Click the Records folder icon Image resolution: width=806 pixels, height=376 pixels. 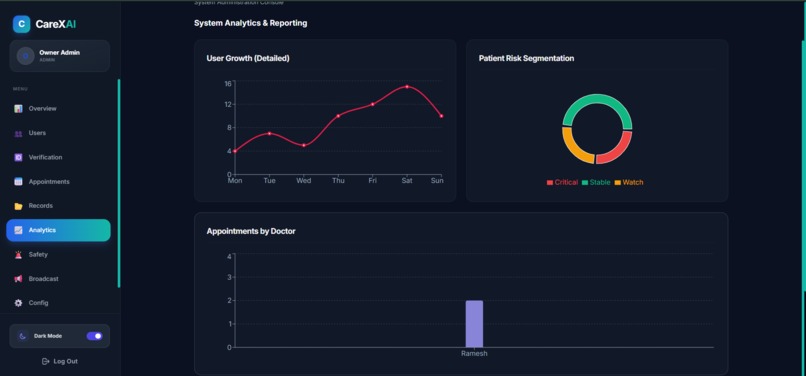19,206
